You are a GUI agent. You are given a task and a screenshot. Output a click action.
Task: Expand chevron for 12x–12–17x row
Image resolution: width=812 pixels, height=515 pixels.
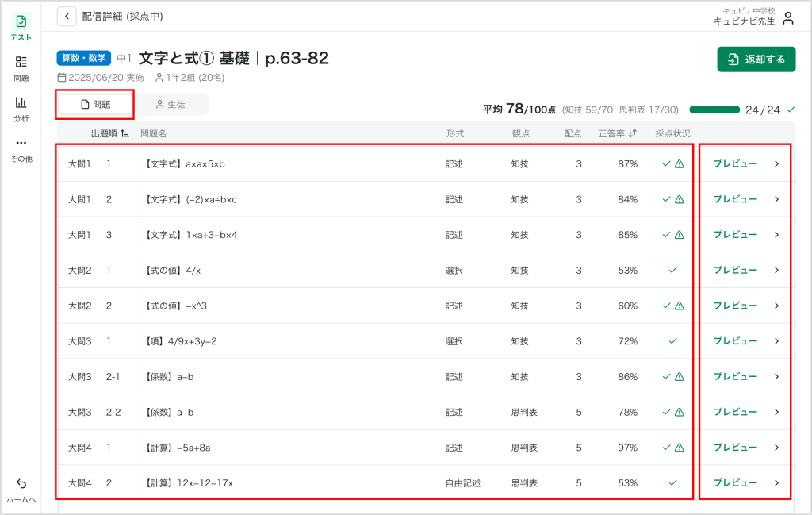(777, 483)
